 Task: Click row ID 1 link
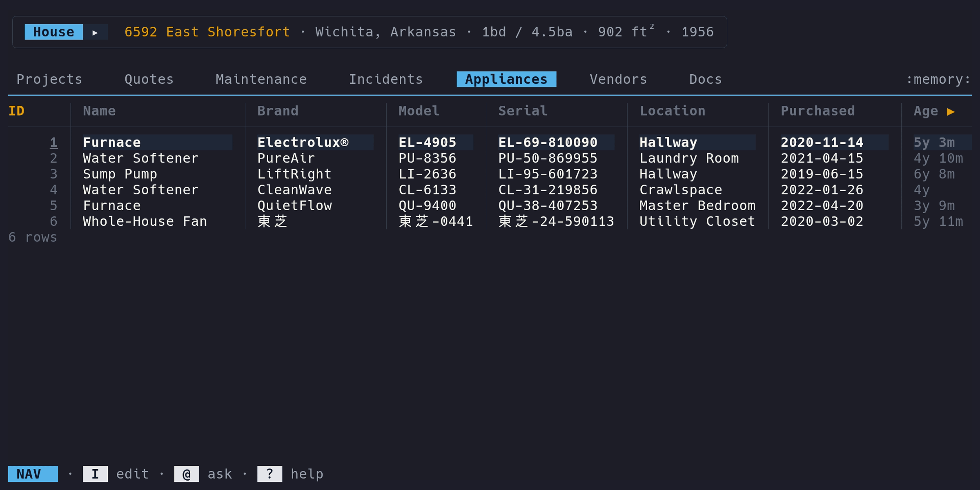53,143
